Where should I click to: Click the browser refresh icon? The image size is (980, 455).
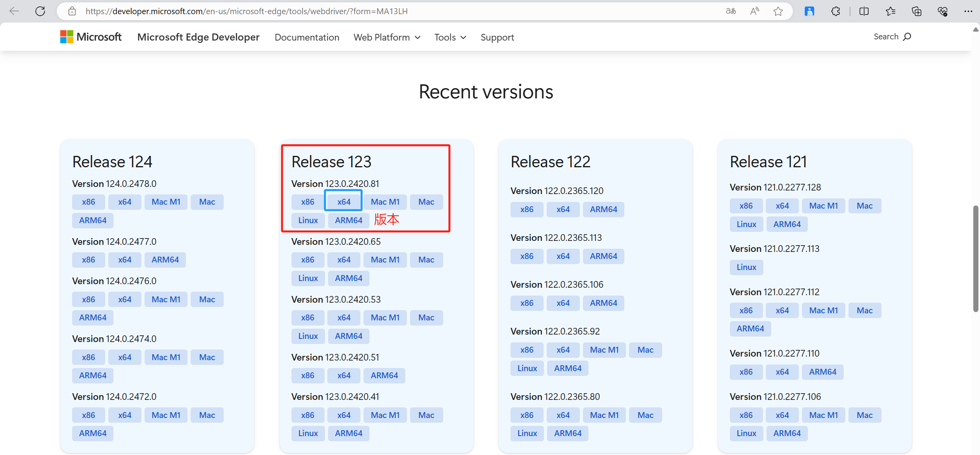[x=39, y=11]
